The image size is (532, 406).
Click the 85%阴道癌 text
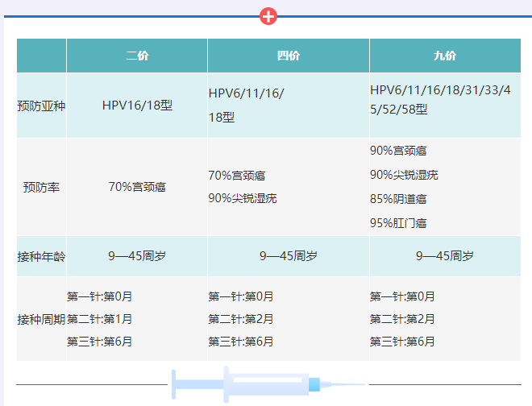[398, 199]
